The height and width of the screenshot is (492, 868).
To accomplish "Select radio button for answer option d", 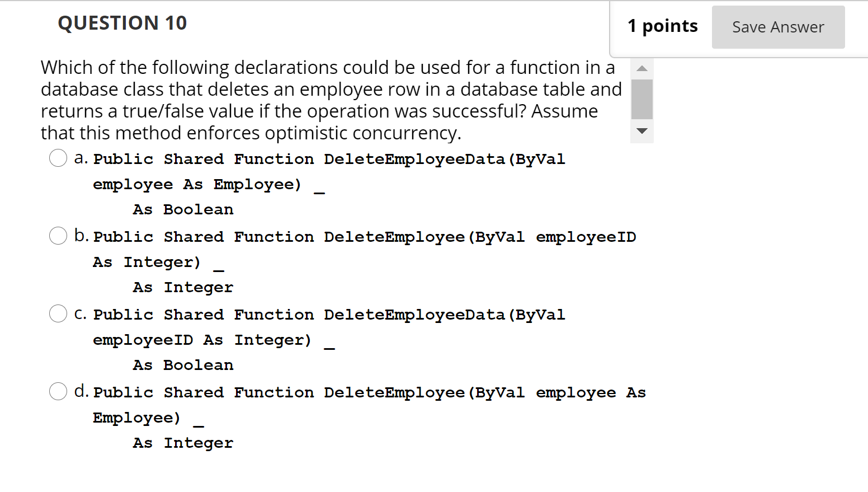I will [58, 391].
